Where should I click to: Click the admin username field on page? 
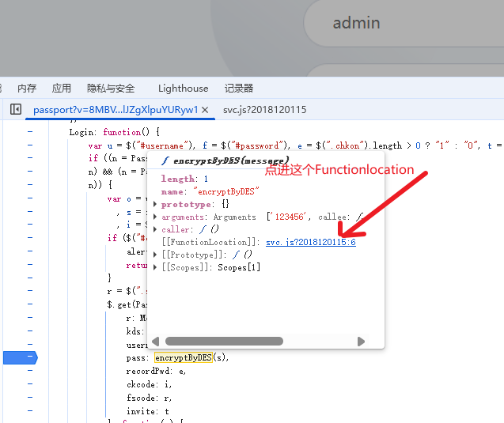[x=404, y=24]
